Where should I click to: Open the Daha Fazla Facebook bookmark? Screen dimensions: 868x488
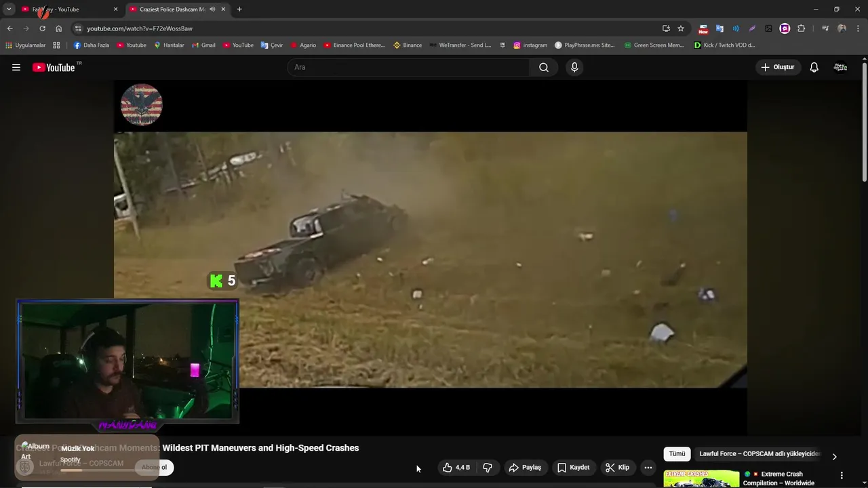[x=92, y=45]
